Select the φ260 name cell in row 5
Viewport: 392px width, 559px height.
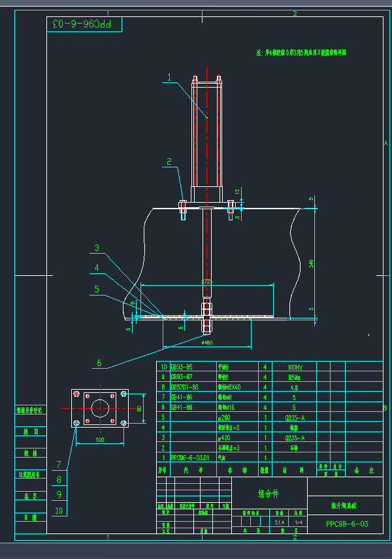click(x=224, y=418)
